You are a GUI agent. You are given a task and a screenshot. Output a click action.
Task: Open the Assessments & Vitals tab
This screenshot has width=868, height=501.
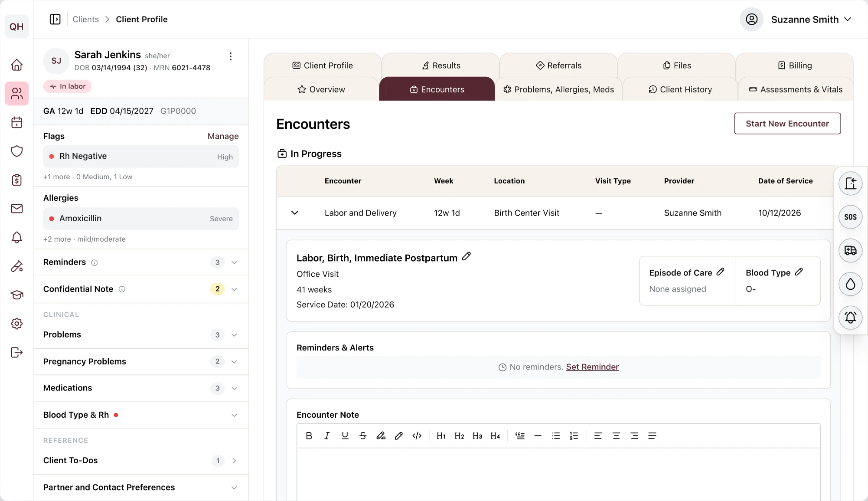(796, 89)
